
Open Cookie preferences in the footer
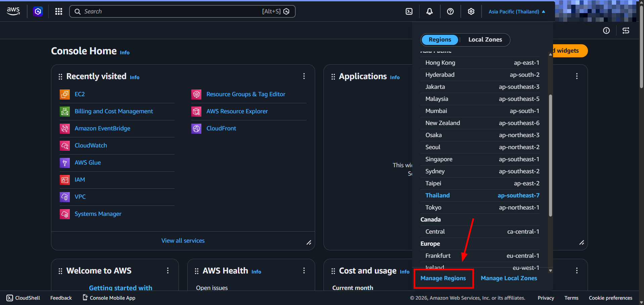click(610, 298)
